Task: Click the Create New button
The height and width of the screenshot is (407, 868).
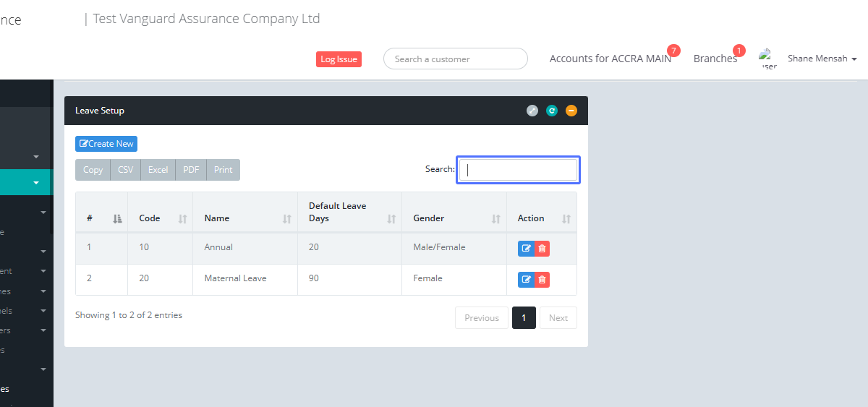Action: [106, 144]
